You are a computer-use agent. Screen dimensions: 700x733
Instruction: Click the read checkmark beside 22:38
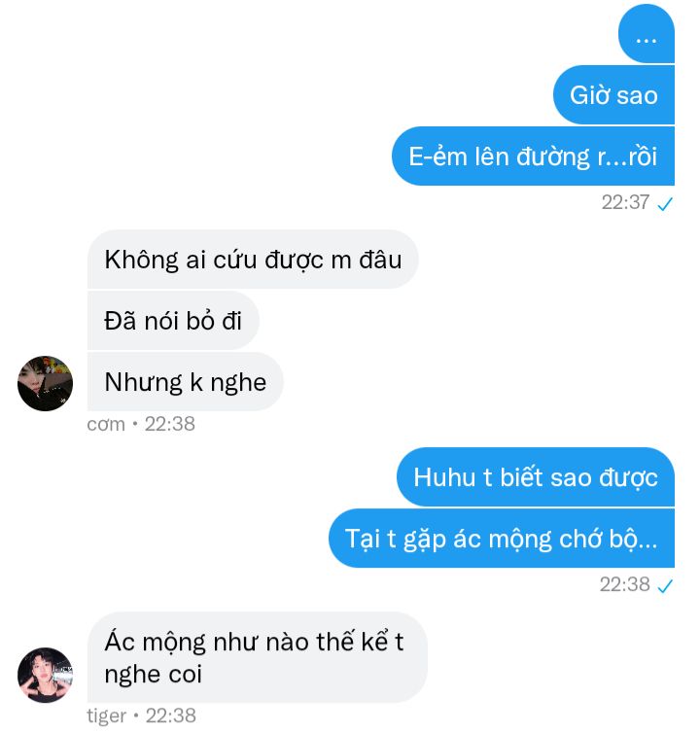(x=664, y=586)
